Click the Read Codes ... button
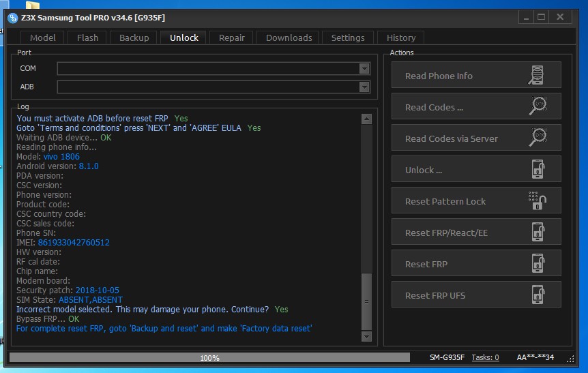This screenshot has width=588, height=373. pyautogui.click(x=476, y=106)
